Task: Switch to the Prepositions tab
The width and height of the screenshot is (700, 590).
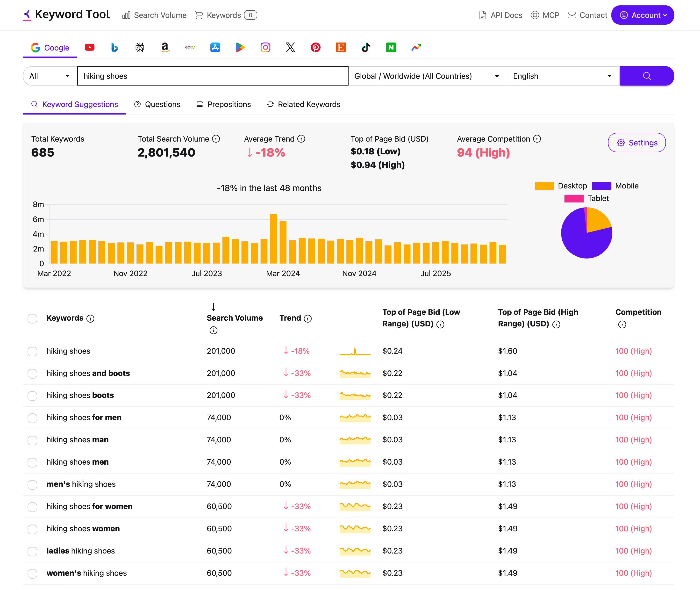Action: [x=223, y=104]
